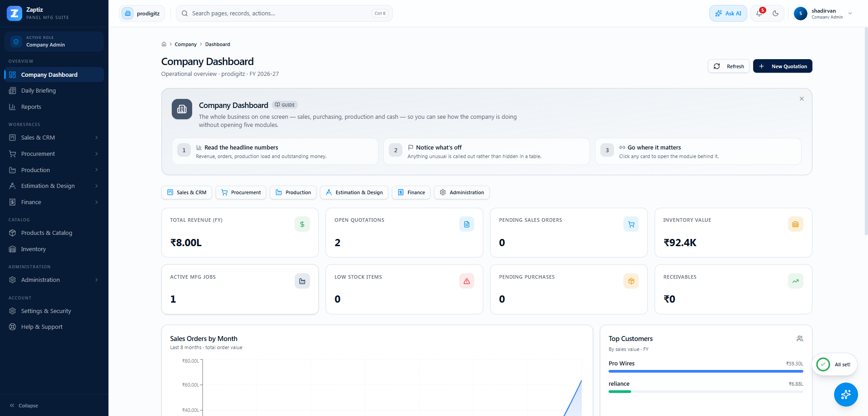Click the Receivables trend icon
This screenshot has width=868, height=416.
click(x=796, y=281)
